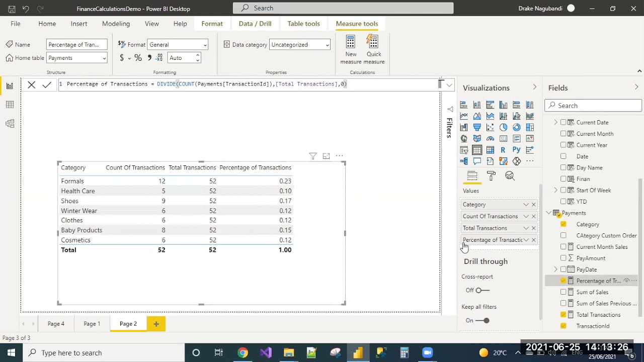Image resolution: width=644 pixels, height=362 pixels.
Task: Collapse the Fields pane
Action: click(x=636, y=87)
